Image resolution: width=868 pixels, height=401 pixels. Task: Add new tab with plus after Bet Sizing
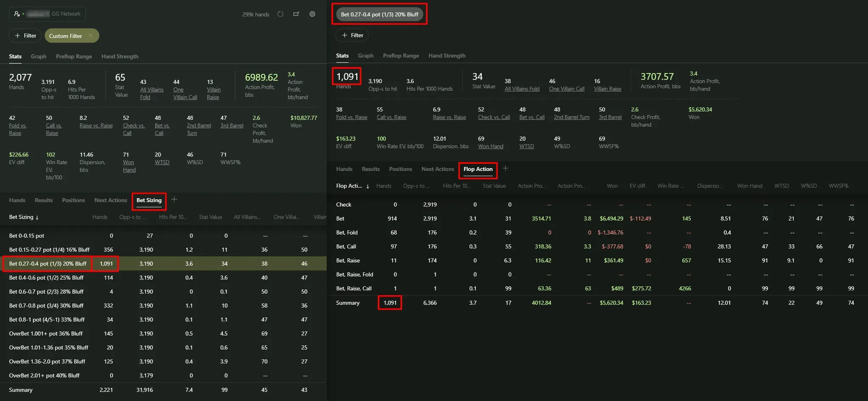(x=174, y=199)
